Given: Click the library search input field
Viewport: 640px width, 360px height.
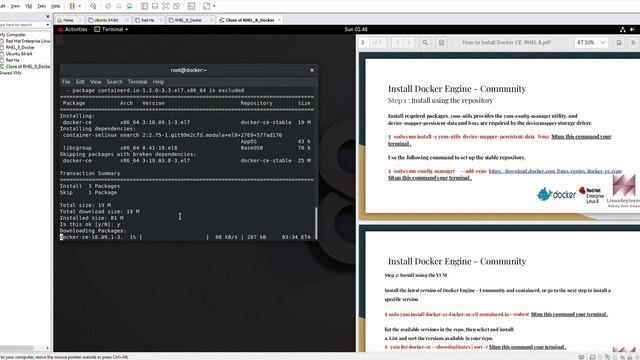Looking at the screenshot, I should click(22, 25).
